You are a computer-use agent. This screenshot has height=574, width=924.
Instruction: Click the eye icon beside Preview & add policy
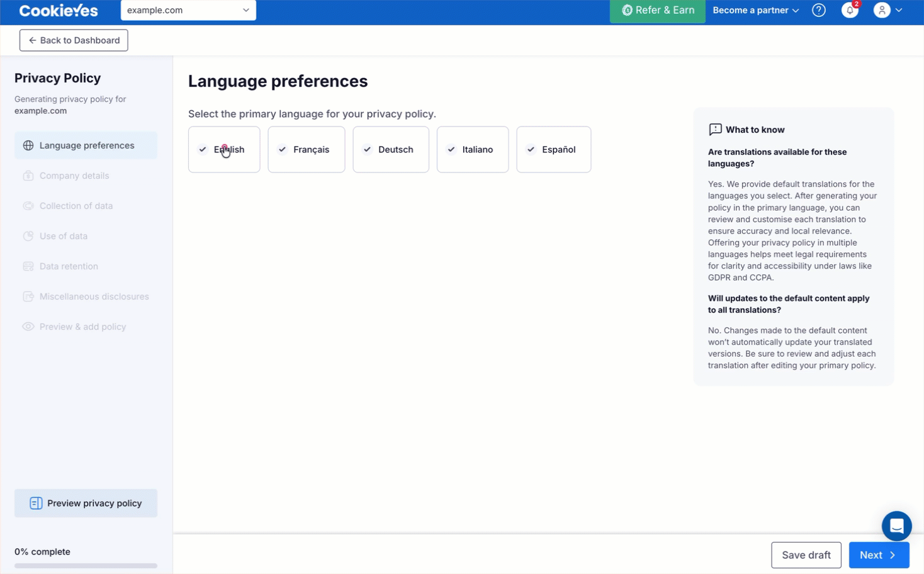[28, 327]
